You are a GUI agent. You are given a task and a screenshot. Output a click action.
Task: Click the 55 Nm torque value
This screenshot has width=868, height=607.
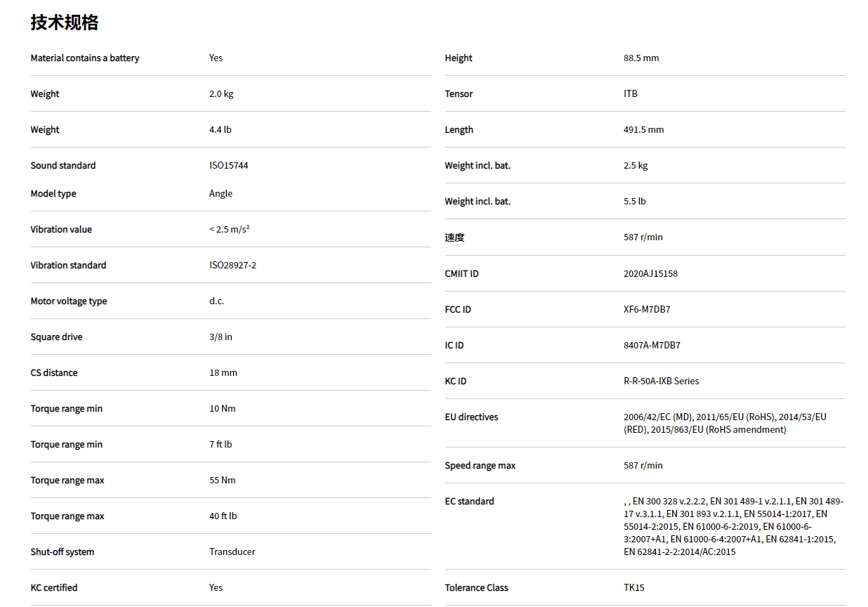222,480
